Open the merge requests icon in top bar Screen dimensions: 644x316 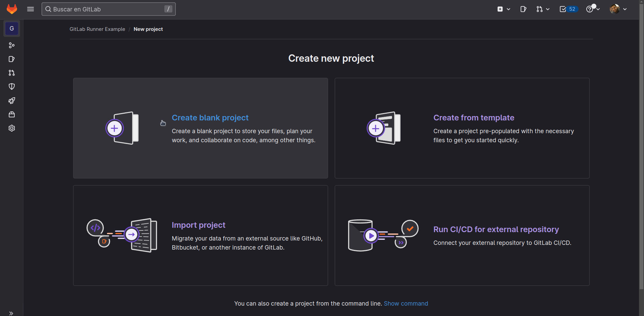tap(539, 9)
